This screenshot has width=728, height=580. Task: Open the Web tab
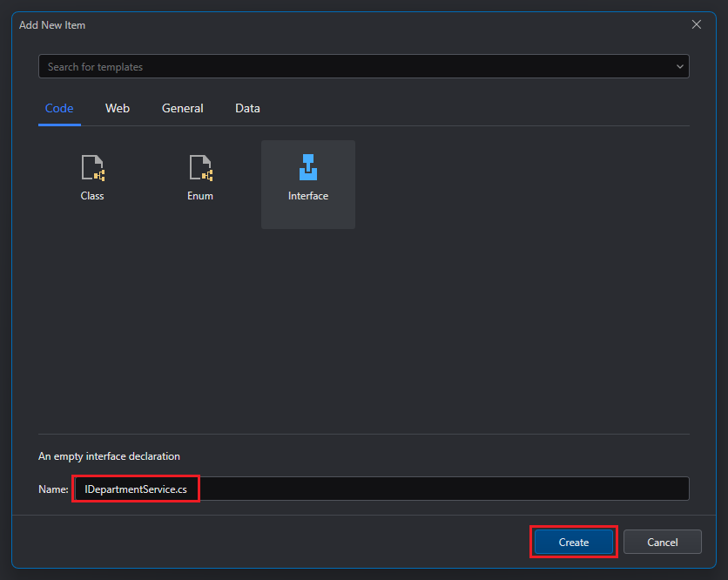point(118,109)
